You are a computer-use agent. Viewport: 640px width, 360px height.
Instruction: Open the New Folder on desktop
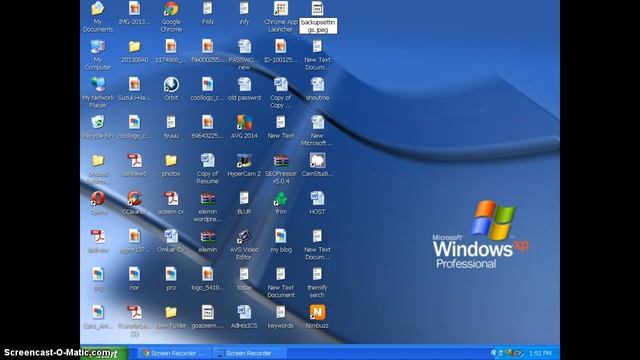[x=171, y=312]
